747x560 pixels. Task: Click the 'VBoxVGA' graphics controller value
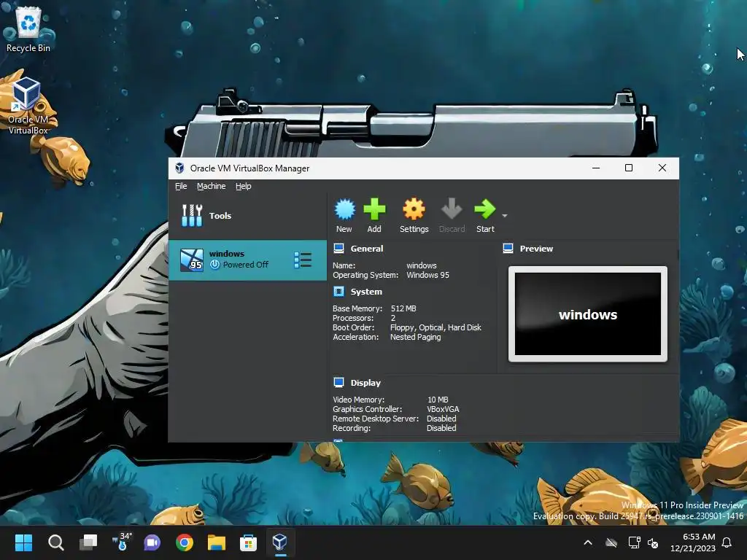pyautogui.click(x=443, y=409)
